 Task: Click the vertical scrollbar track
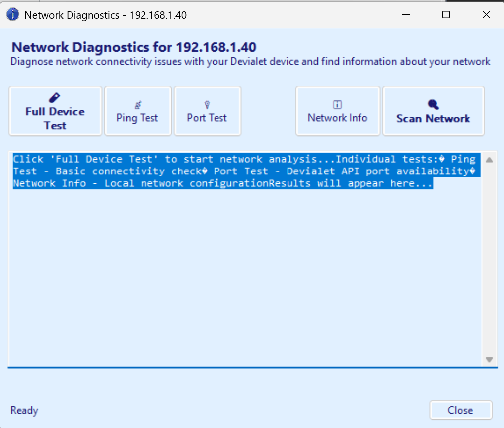489,258
